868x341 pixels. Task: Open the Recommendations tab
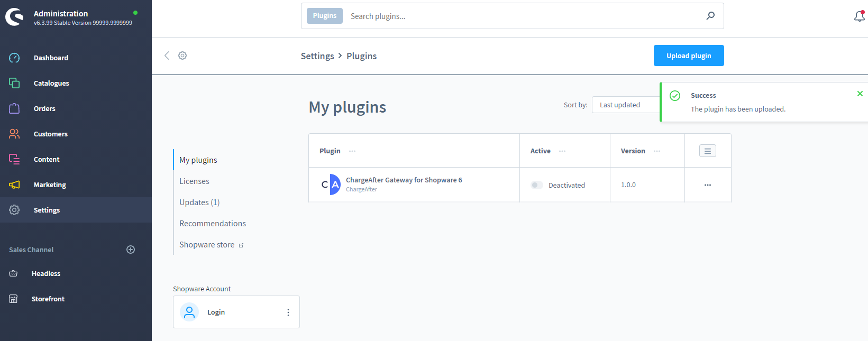(x=213, y=224)
